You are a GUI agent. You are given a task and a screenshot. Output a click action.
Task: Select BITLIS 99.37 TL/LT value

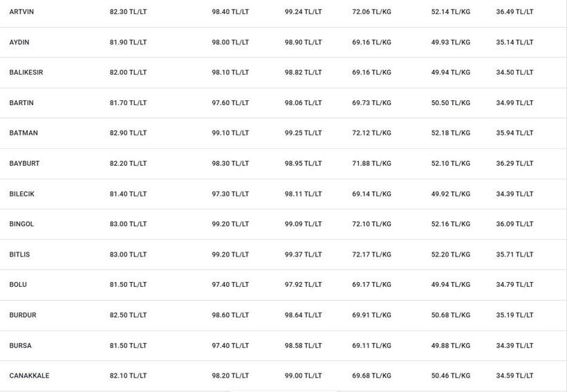[x=303, y=254]
